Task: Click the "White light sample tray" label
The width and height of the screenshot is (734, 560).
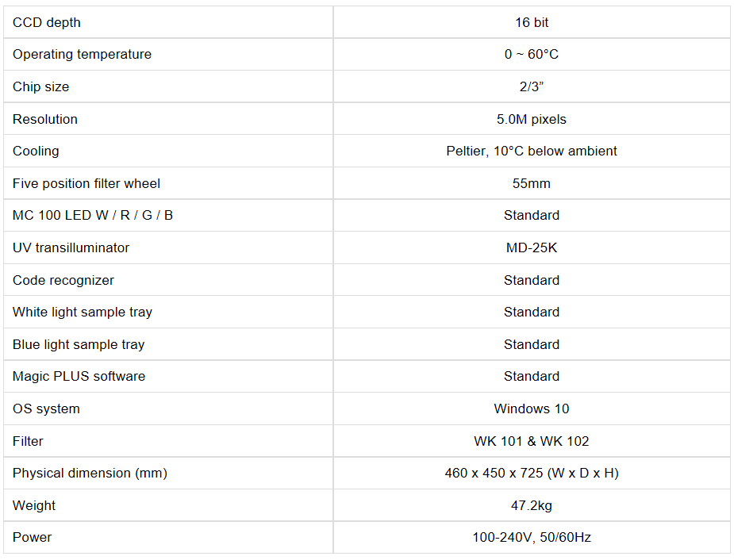Action: tap(83, 312)
